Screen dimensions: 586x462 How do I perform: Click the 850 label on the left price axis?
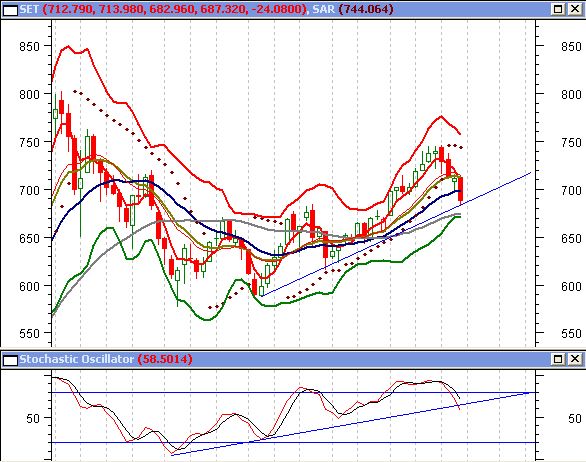(x=29, y=47)
